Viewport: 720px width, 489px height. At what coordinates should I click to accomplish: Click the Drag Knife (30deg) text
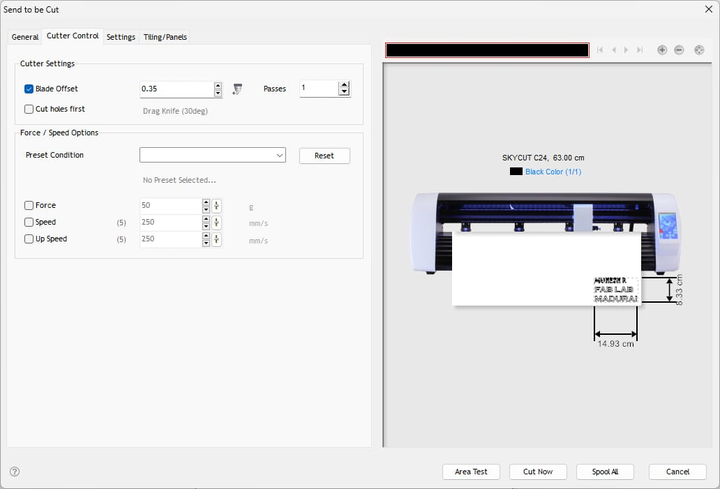pos(175,111)
